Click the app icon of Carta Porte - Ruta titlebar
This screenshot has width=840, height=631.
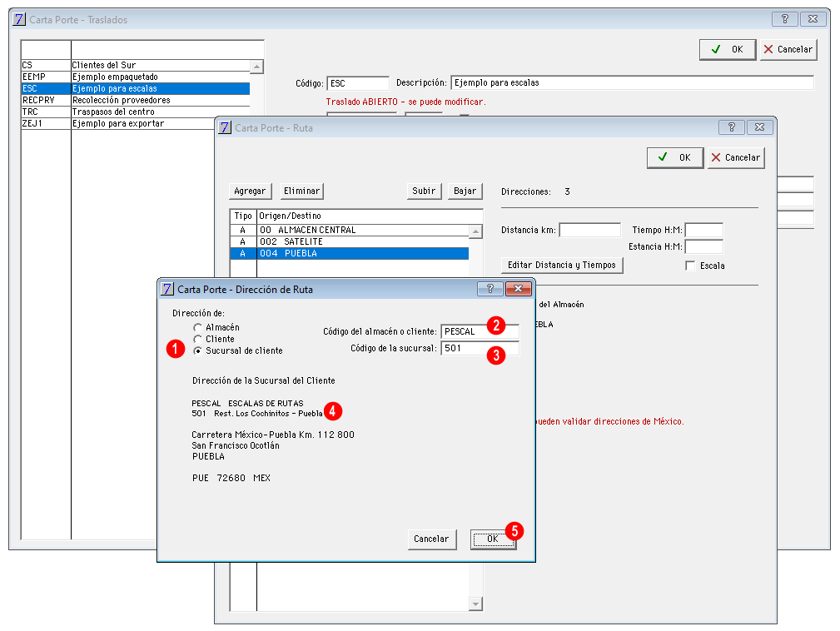pos(225,127)
